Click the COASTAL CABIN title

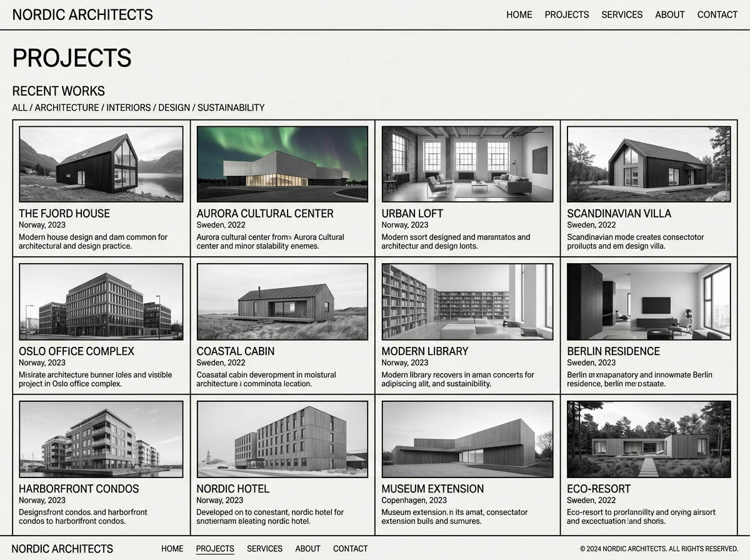tap(236, 351)
